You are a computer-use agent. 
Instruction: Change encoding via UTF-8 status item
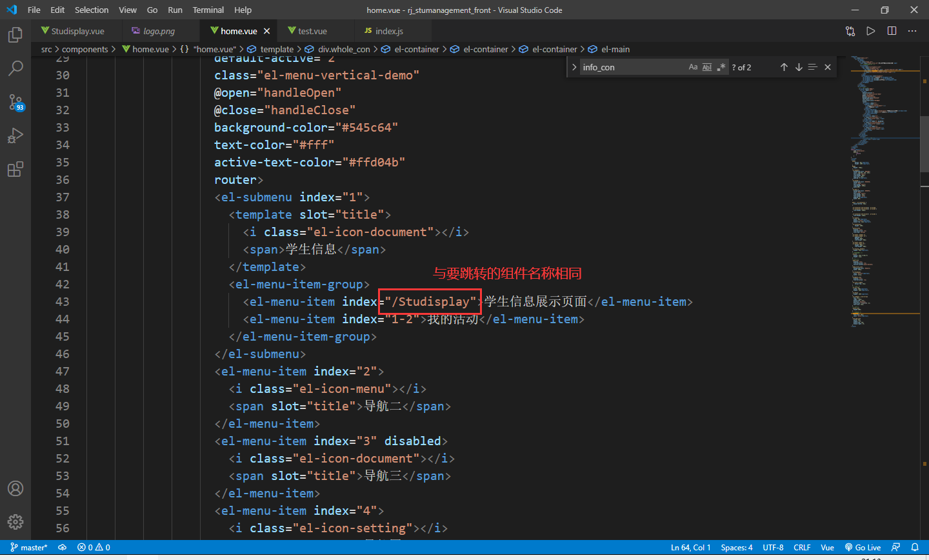(x=773, y=547)
